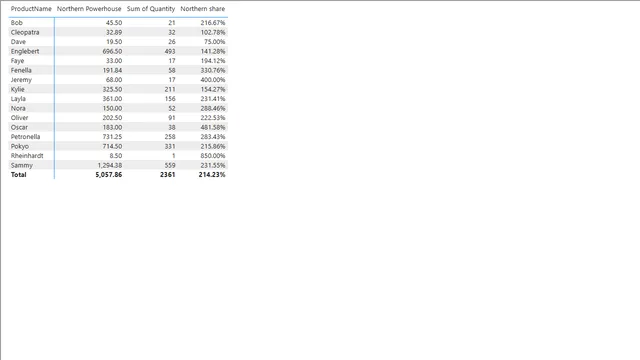
Task: Click the 216.67% share for Bob
Action: pyautogui.click(x=213, y=23)
